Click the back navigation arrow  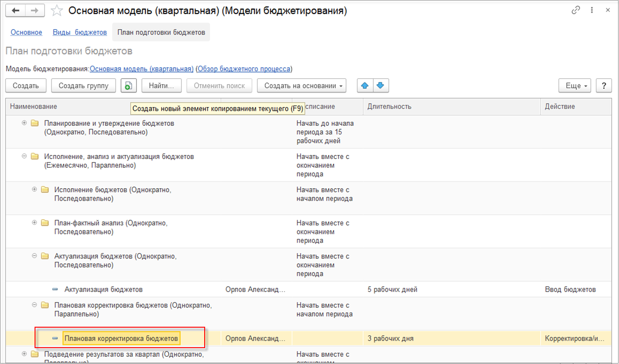click(x=15, y=11)
